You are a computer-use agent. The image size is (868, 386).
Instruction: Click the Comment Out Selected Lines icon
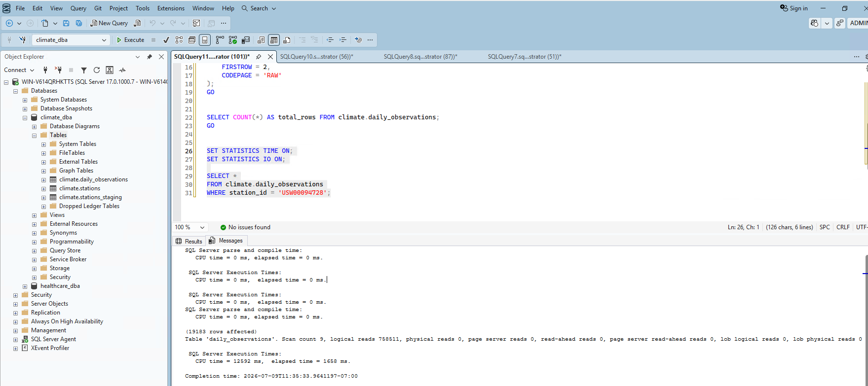[302, 40]
